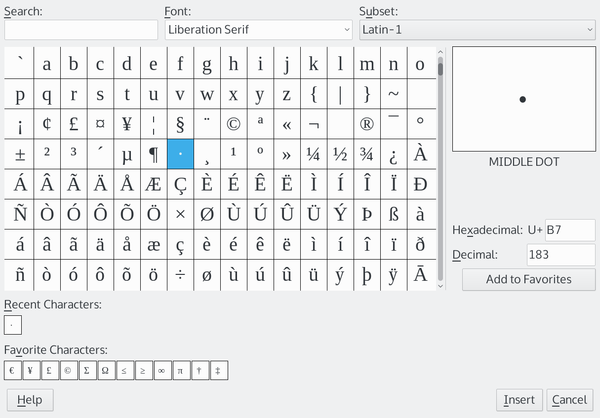
Task: Choose favorite copyright © character
Action: point(69,370)
